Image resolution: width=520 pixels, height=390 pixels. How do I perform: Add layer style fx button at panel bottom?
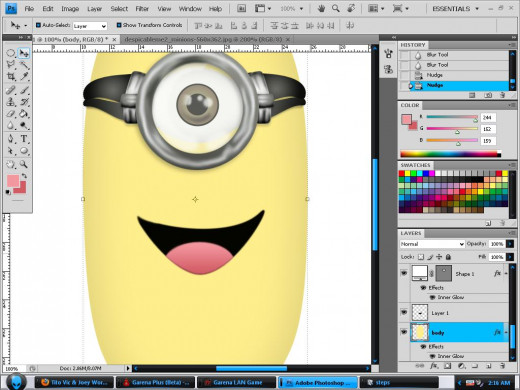(434, 366)
